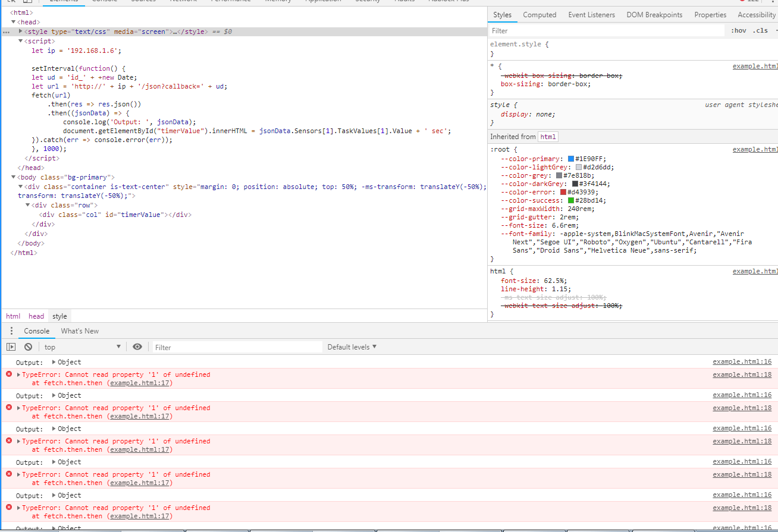Click the --color-grey #7e818b swatch
Image resolution: width=778 pixels, height=532 pixels.
(559, 175)
